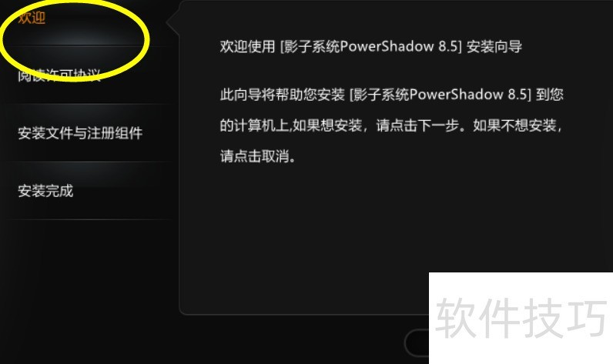
Task: Open the 阅读许可协议 step
Action: coord(59,75)
